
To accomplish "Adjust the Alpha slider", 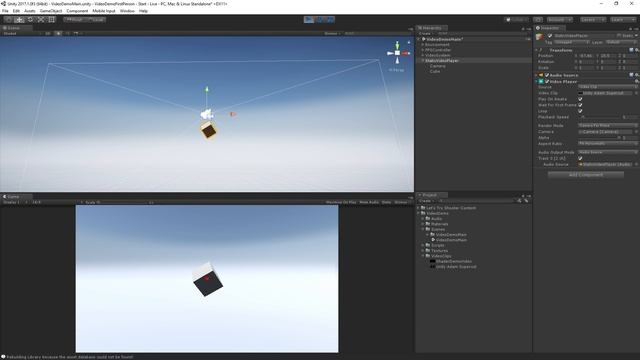I will [599, 138].
